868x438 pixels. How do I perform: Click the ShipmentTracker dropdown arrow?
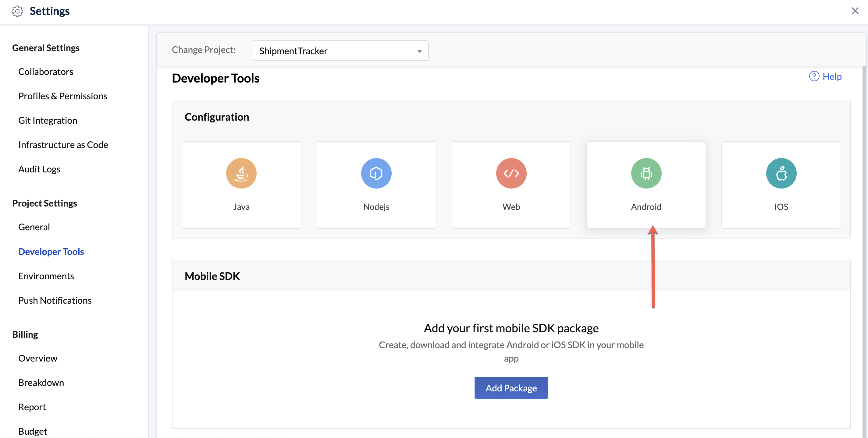click(419, 51)
